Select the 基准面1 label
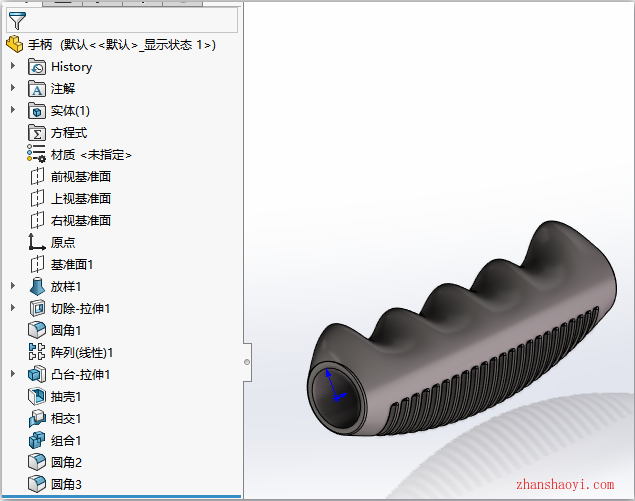The image size is (635, 501). (x=72, y=264)
